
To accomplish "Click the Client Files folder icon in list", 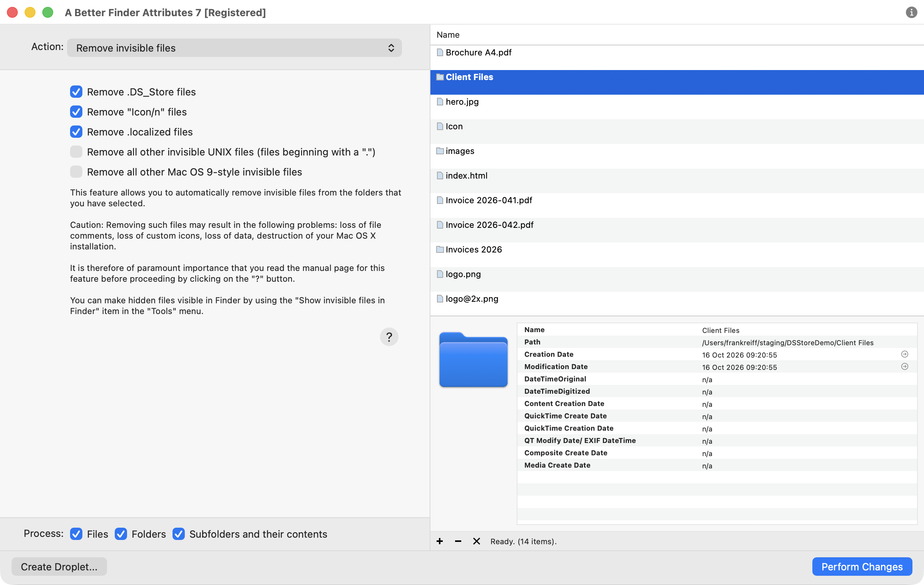I will (440, 77).
